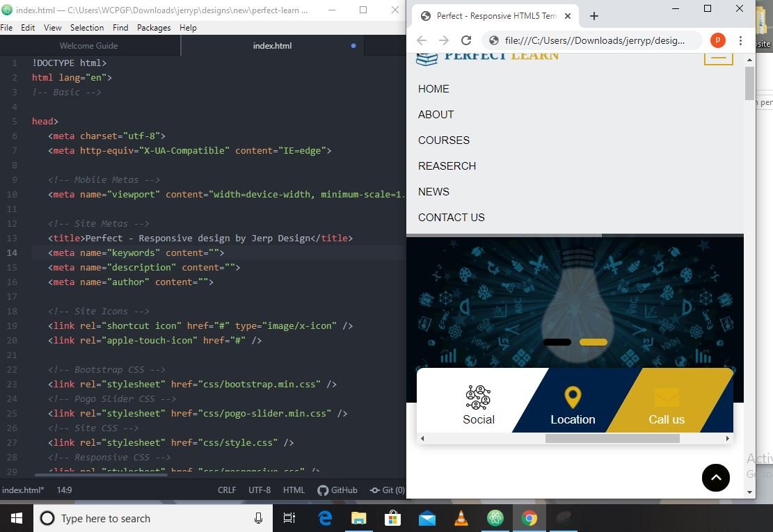Go to the CONTACT US link
The height and width of the screenshot is (532, 773).
(452, 218)
